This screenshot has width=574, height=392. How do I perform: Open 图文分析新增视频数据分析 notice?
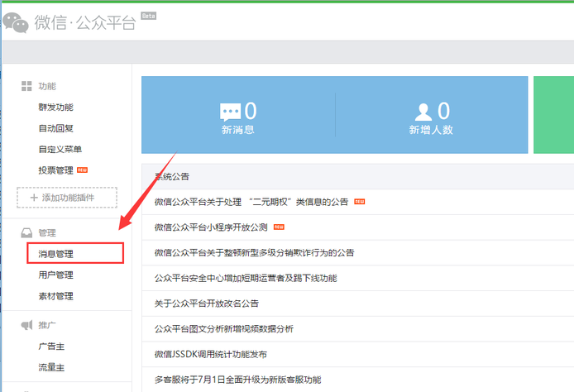click(x=223, y=328)
